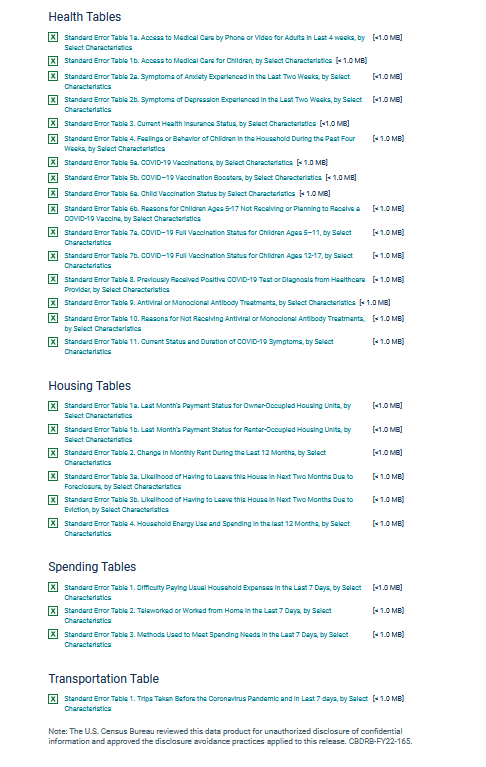
Task: Click Excel icon beside Health Table 1b
Action: tap(53, 61)
